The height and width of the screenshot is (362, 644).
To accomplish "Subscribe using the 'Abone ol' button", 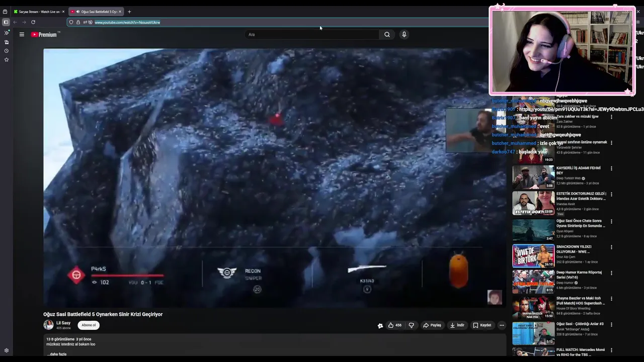I will (x=89, y=325).
